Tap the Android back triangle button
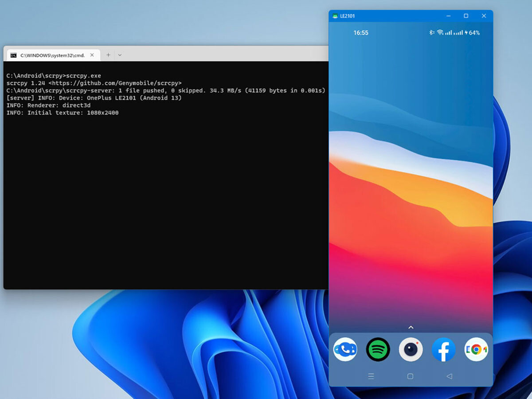Image resolution: width=532 pixels, height=399 pixels. (x=449, y=376)
